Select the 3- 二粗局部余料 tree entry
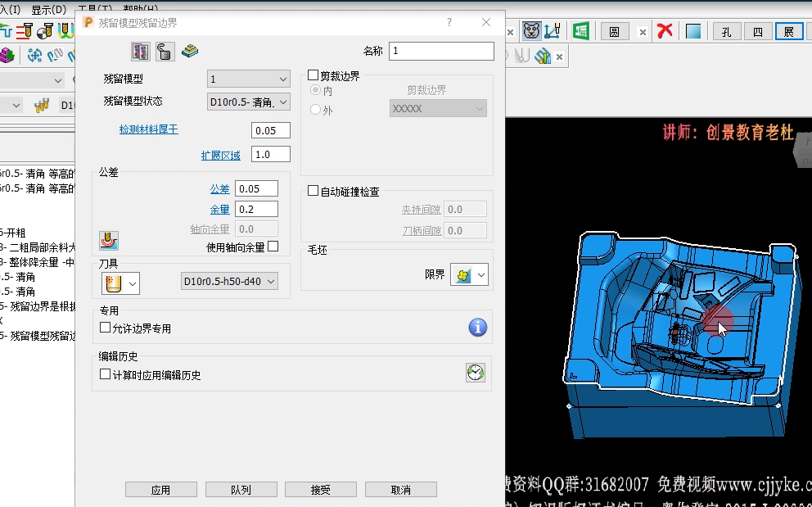812x507 pixels. point(38,248)
